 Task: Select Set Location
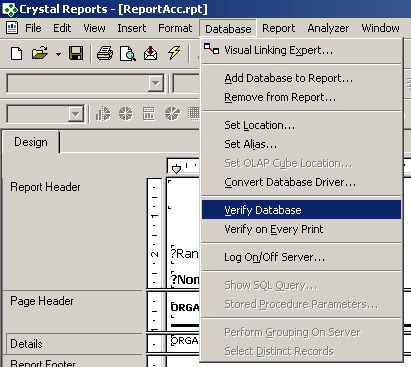click(301, 125)
